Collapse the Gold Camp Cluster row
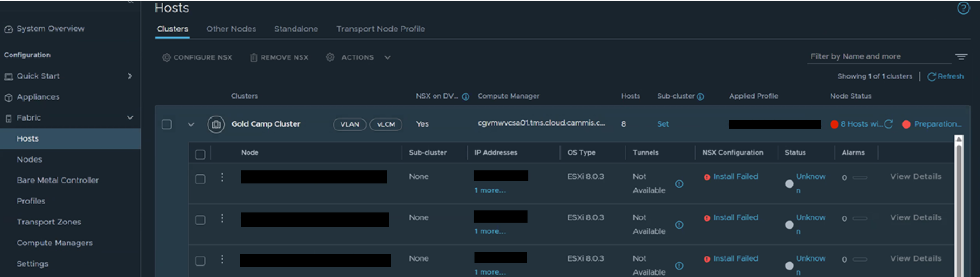The image size is (980, 277). (191, 125)
